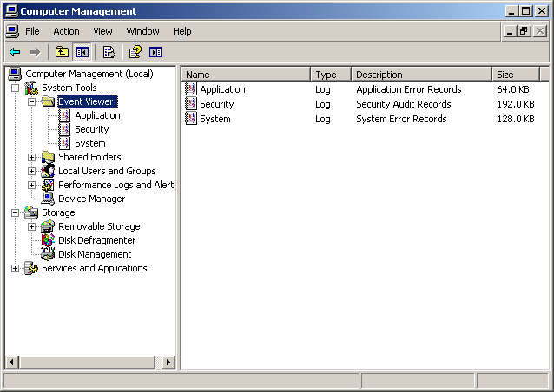Click the Help toolbar icon
554x392 pixels.
[x=135, y=52]
